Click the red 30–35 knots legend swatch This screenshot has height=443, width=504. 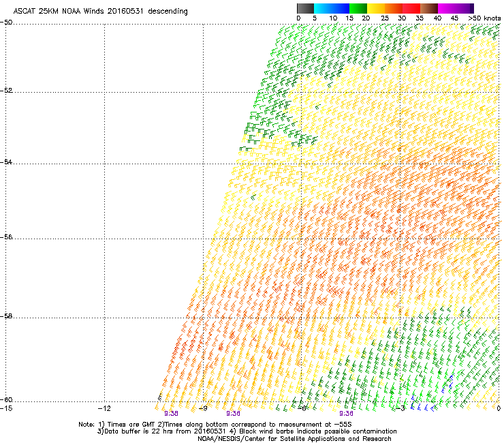pyautogui.click(x=411, y=8)
